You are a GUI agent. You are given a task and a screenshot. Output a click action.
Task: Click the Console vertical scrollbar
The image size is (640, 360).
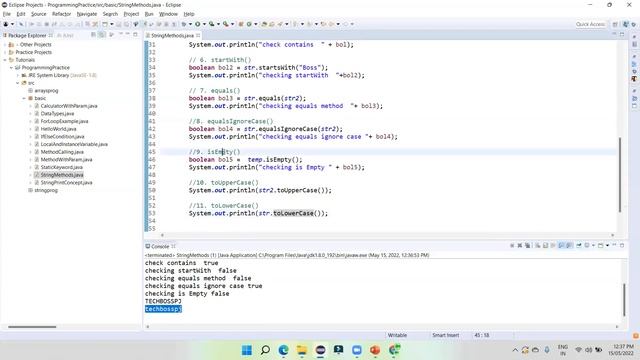pyautogui.click(x=624, y=300)
